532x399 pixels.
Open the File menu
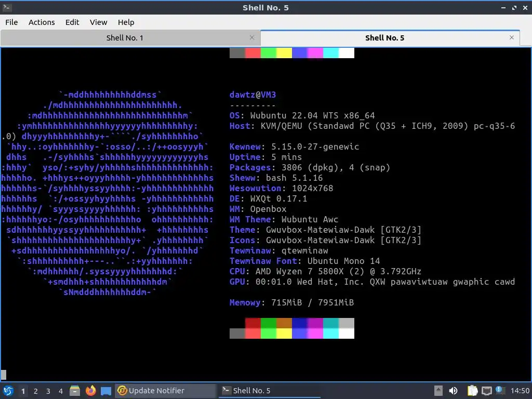(x=11, y=22)
